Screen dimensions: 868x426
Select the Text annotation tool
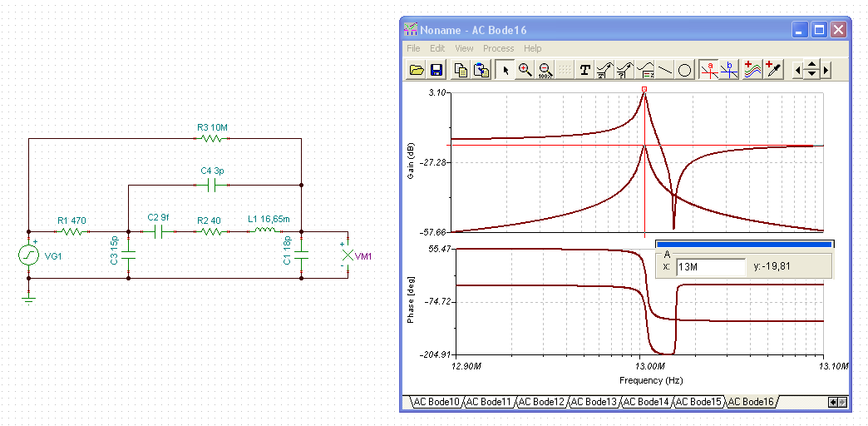pos(585,70)
